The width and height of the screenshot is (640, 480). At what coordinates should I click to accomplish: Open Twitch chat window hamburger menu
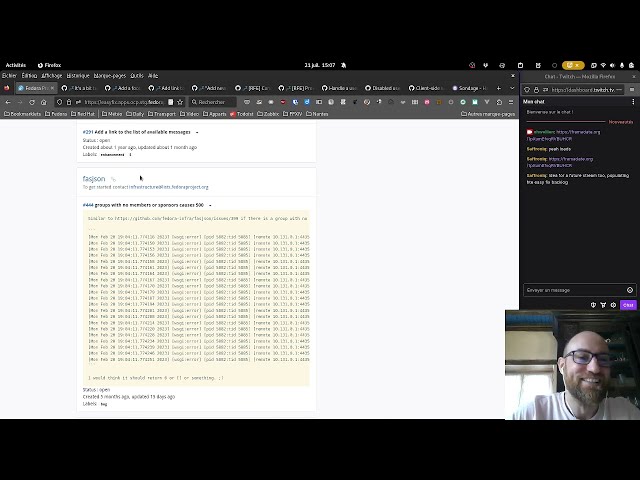coord(632,90)
